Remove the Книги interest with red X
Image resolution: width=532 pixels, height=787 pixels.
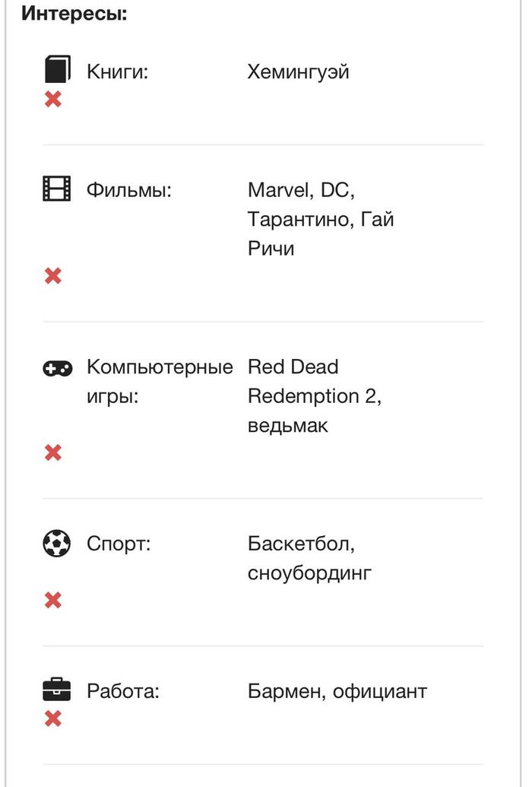tap(53, 99)
